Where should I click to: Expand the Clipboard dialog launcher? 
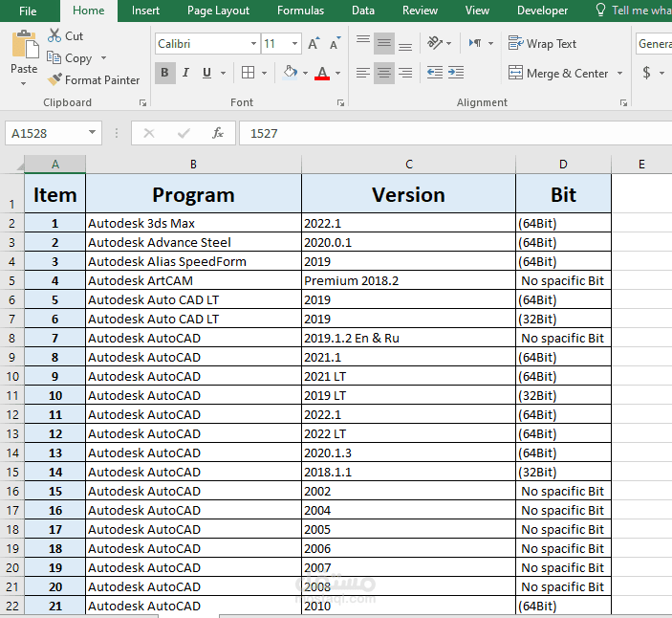(142, 102)
